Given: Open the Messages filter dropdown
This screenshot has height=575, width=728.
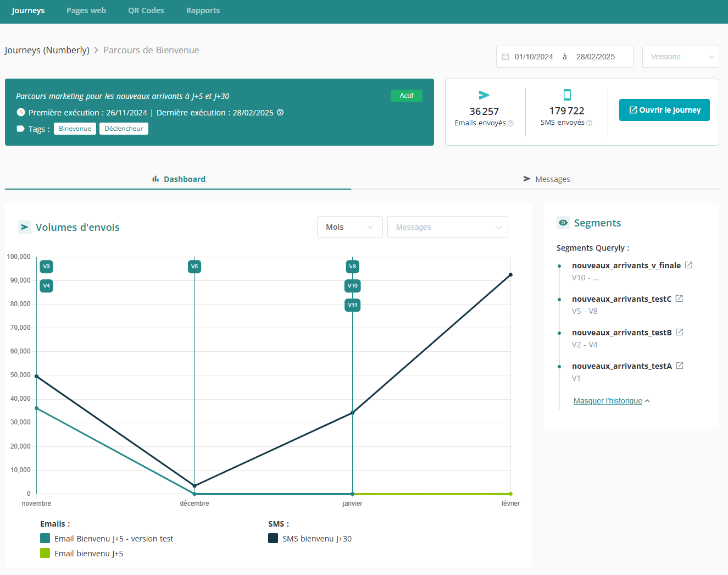Looking at the screenshot, I should (x=448, y=227).
